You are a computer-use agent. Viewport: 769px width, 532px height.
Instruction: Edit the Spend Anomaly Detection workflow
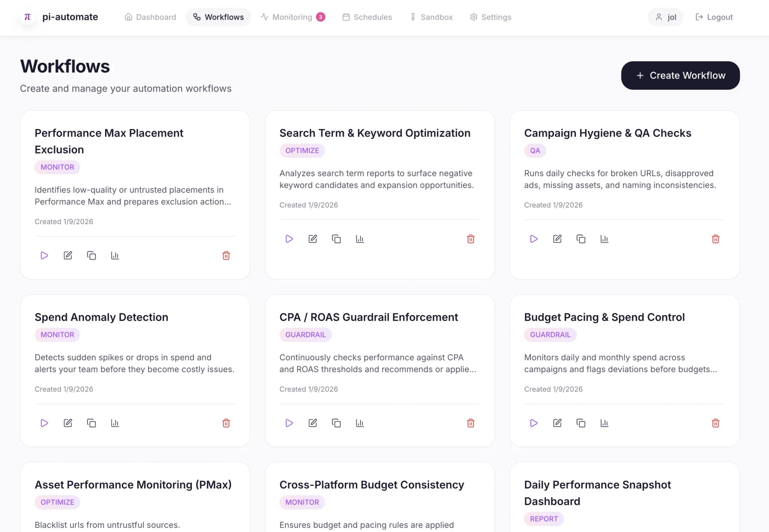(68, 423)
